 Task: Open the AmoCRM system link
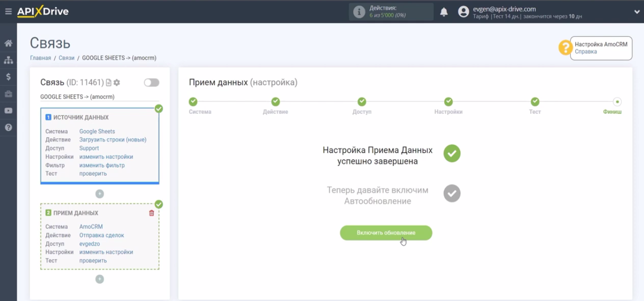91,227
